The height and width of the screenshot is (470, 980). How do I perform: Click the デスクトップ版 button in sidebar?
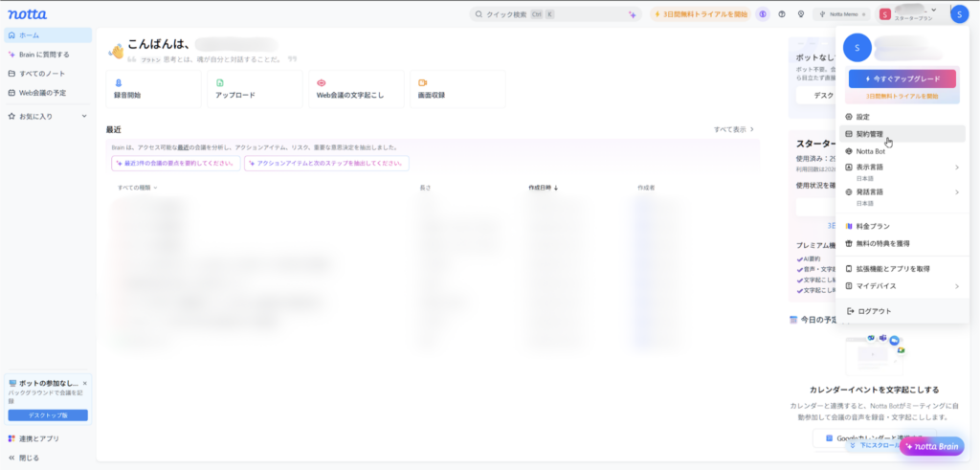pyautogui.click(x=48, y=415)
